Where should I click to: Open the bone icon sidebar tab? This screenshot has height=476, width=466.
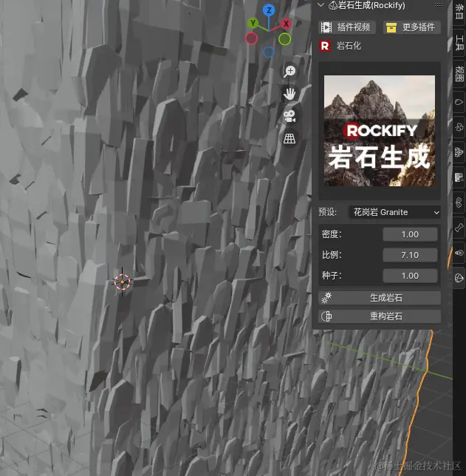pyautogui.click(x=459, y=228)
